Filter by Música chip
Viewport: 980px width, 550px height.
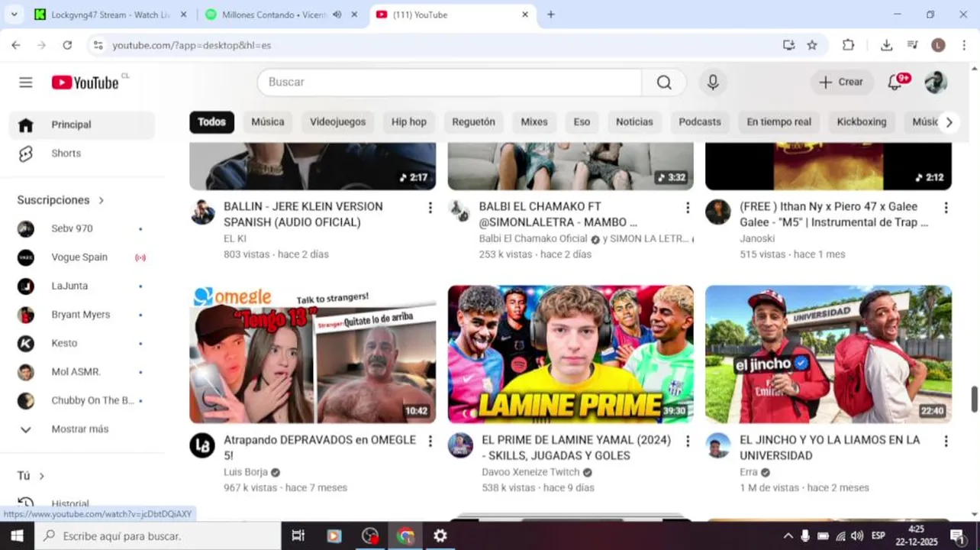(268, 122)
